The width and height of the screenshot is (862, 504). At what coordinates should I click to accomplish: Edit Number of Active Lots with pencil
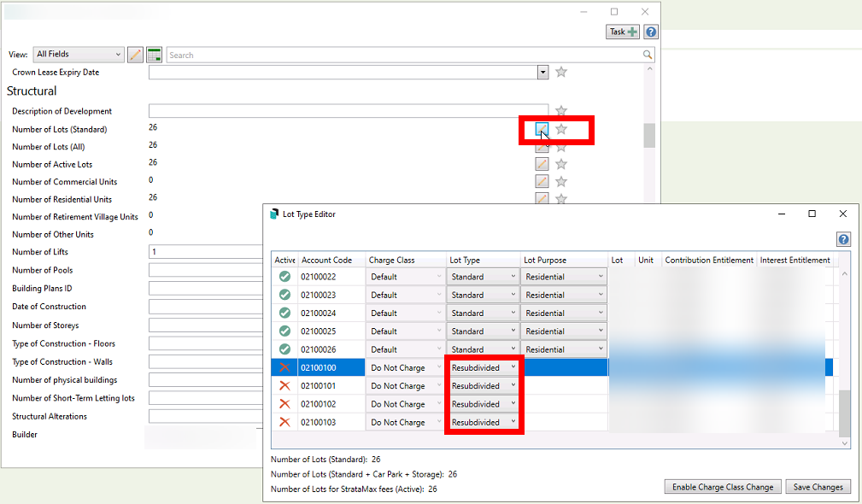(x=542, y=164)
